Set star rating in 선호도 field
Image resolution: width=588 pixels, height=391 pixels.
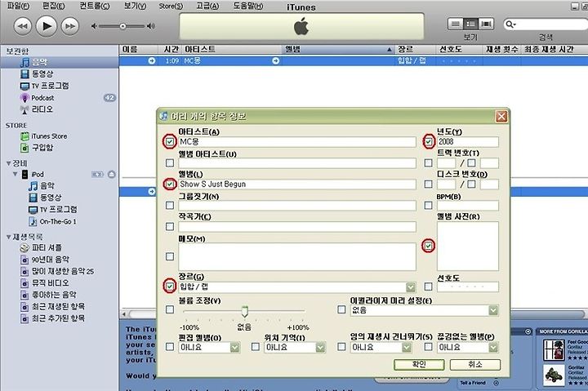(x=468, y=287)
